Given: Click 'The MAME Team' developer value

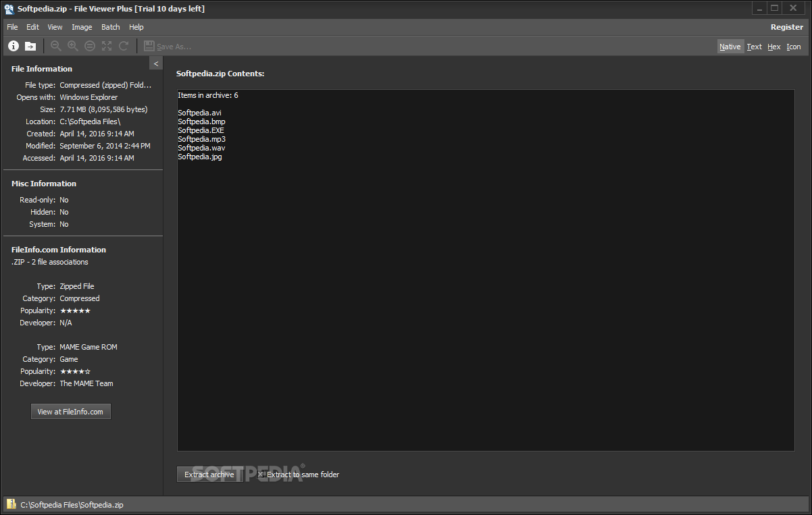Looking at the screenshot, I should (x=86, y=383).
